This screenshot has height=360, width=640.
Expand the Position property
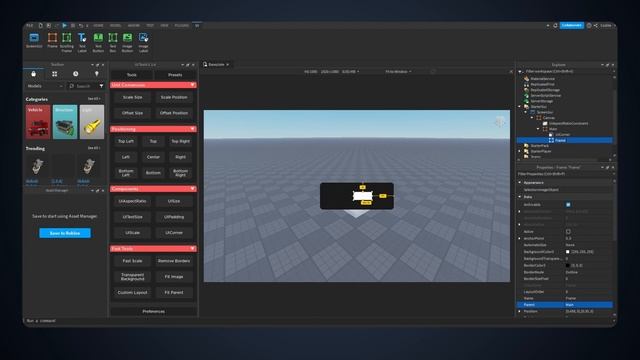pos(520,311)
